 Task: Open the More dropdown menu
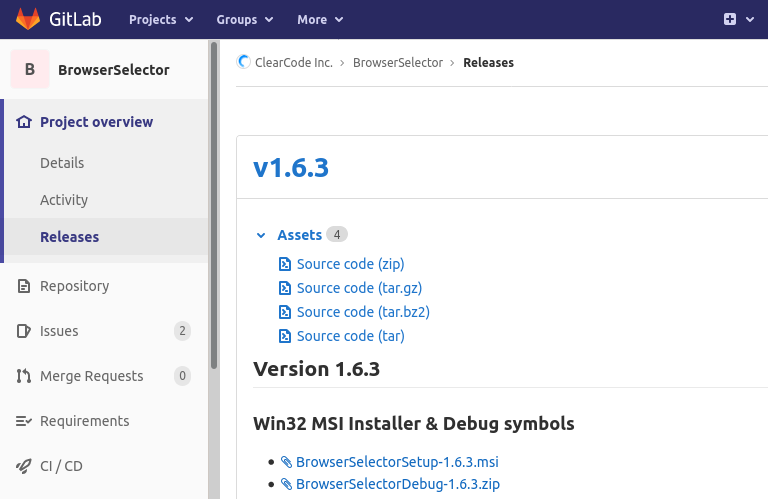320,20
